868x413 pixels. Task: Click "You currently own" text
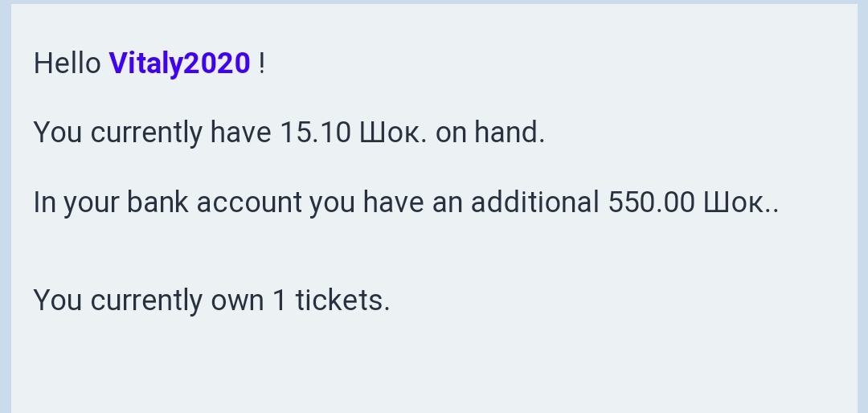[149, 301]
